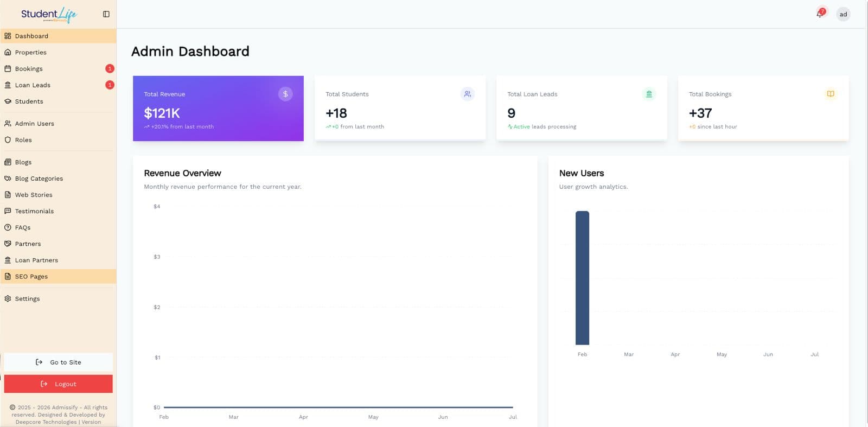Click the Testimonials chat bubble icon
This screenshot has height=427, width=868.
click(x=8, y=211)
